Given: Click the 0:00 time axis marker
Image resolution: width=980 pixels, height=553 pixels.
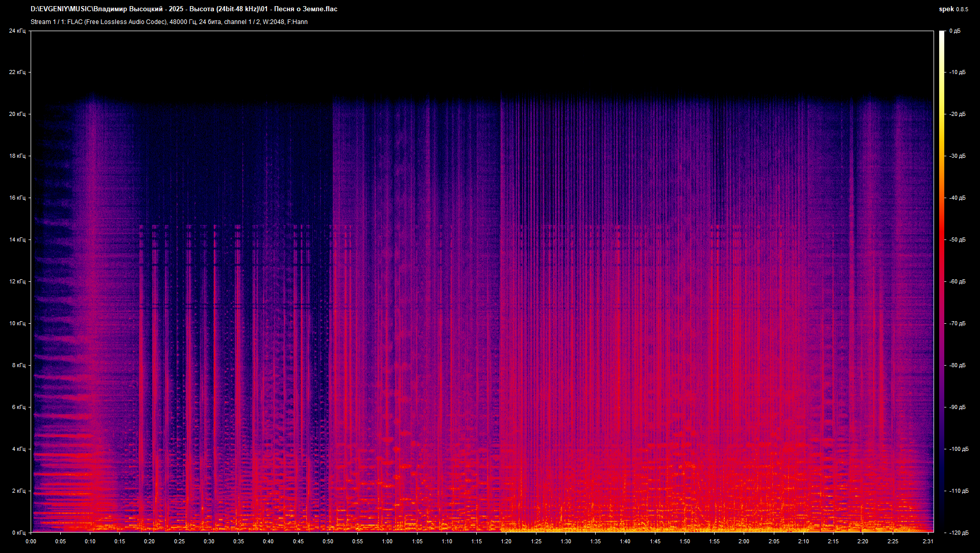Looking at the screenshot, I should pyautogui.click(x=31, y=541).
